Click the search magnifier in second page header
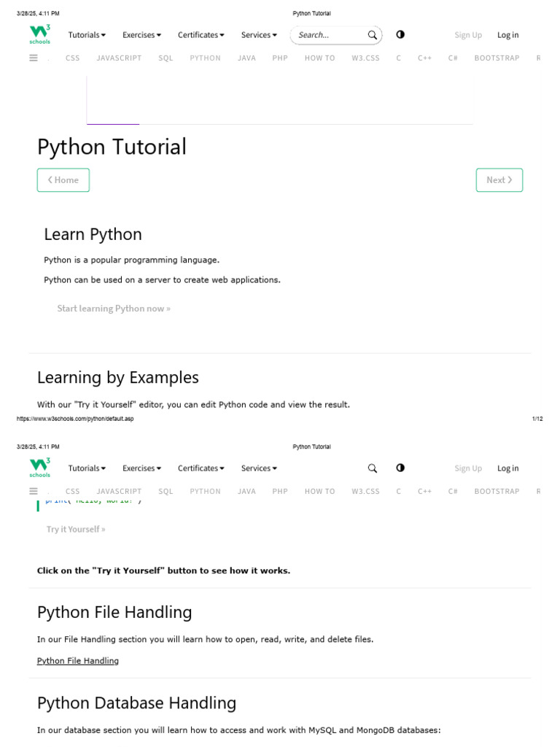 tap(373, 468)
